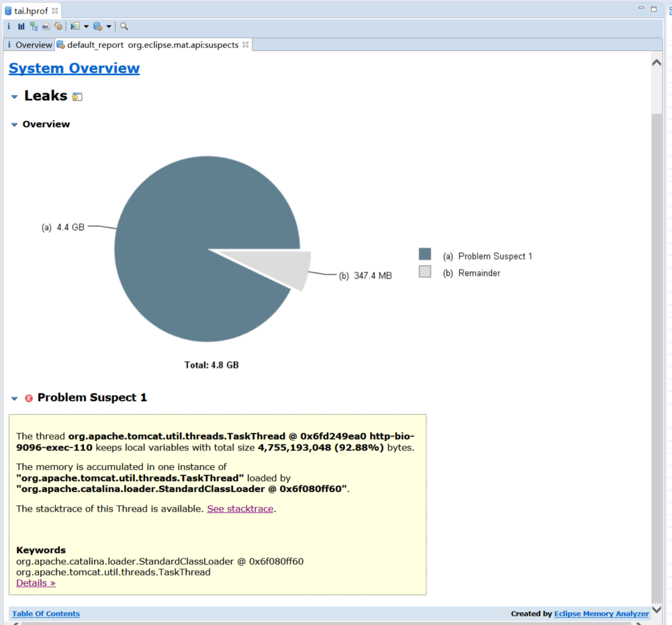This screenshot has height=625, width=672.
Task: Collapse the Overview section arrow
Action: pos(14,125)
